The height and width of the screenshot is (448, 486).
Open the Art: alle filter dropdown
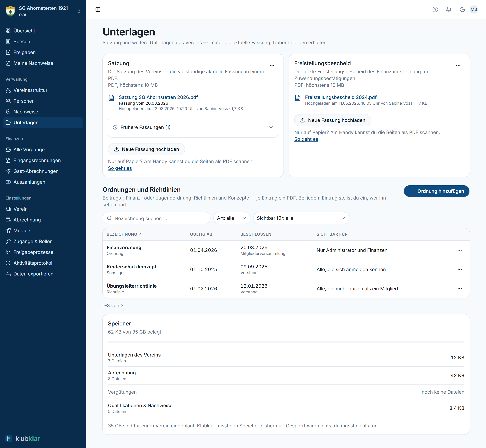point(232,218)
